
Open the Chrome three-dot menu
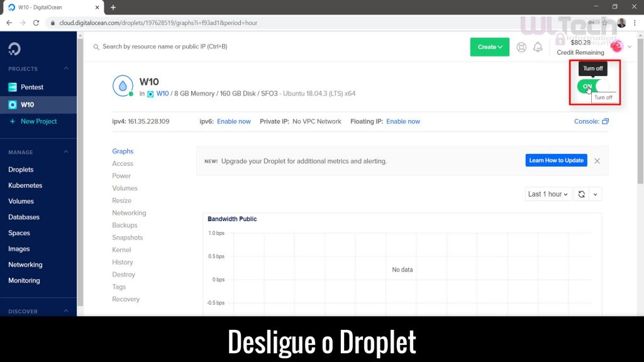click(x=635, y=23)
